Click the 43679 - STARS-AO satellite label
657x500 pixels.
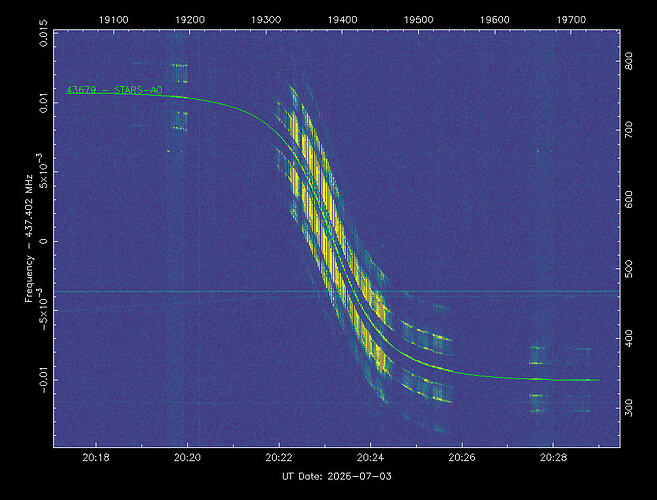[x=114, y=90]
